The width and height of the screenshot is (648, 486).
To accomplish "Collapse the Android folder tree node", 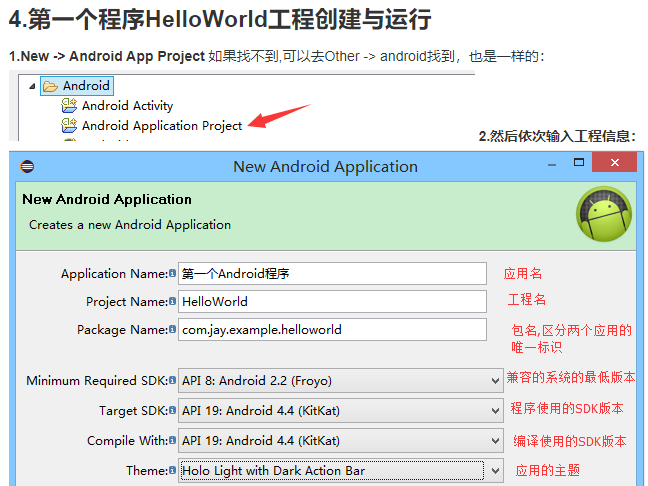I will 32,86.
